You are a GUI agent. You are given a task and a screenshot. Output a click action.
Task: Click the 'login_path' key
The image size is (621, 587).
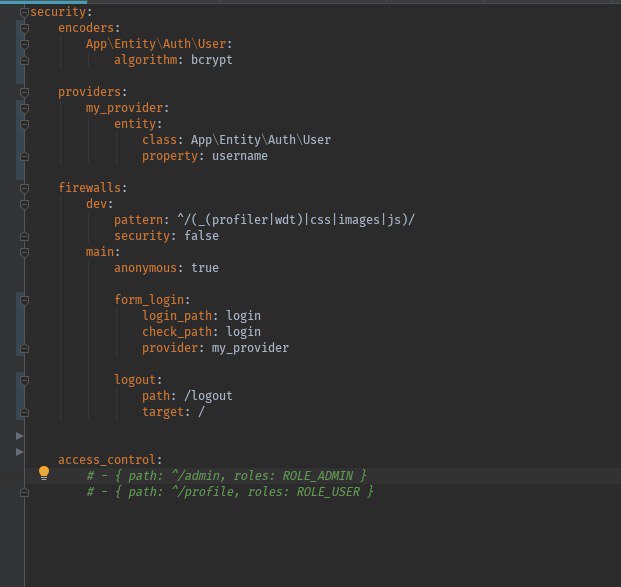[x=177, y=316]
